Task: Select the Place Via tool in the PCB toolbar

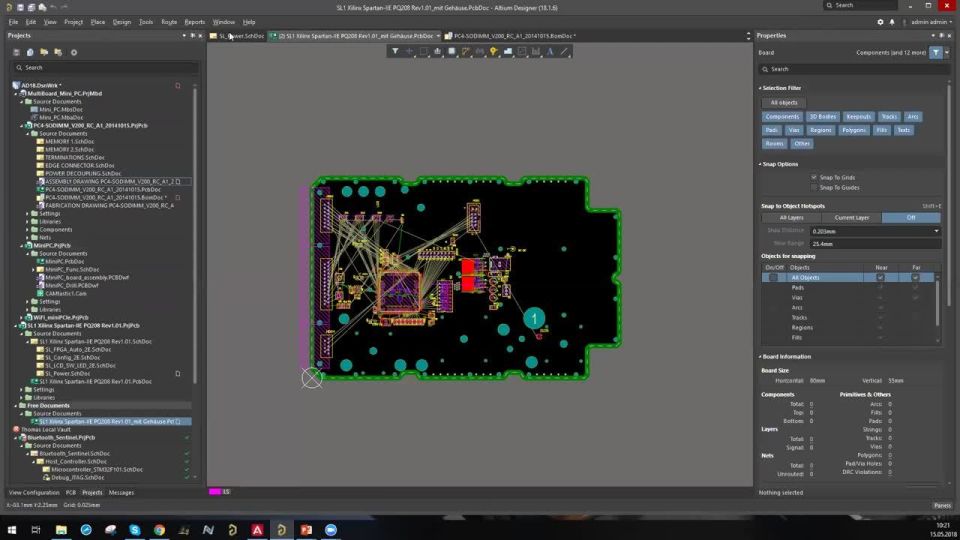Action: (x=493, y=51)
